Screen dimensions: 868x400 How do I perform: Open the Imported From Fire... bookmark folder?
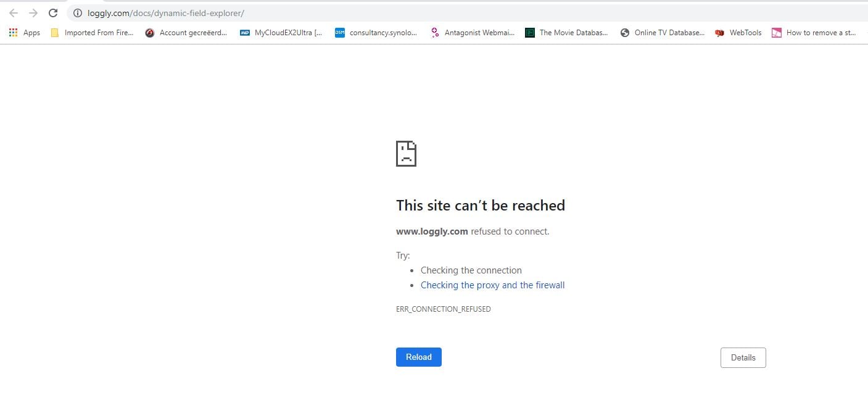click(92, 33)
